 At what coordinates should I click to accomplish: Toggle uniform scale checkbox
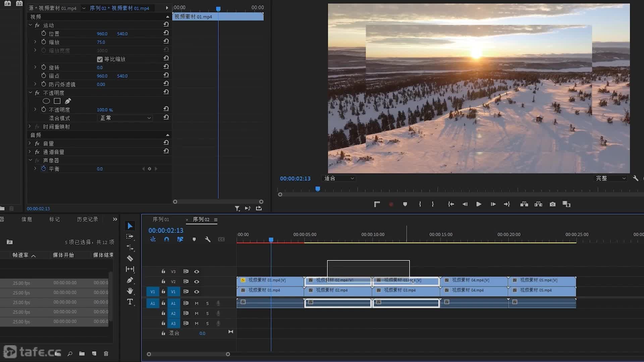pyautogui.click(x=100, y=59)
